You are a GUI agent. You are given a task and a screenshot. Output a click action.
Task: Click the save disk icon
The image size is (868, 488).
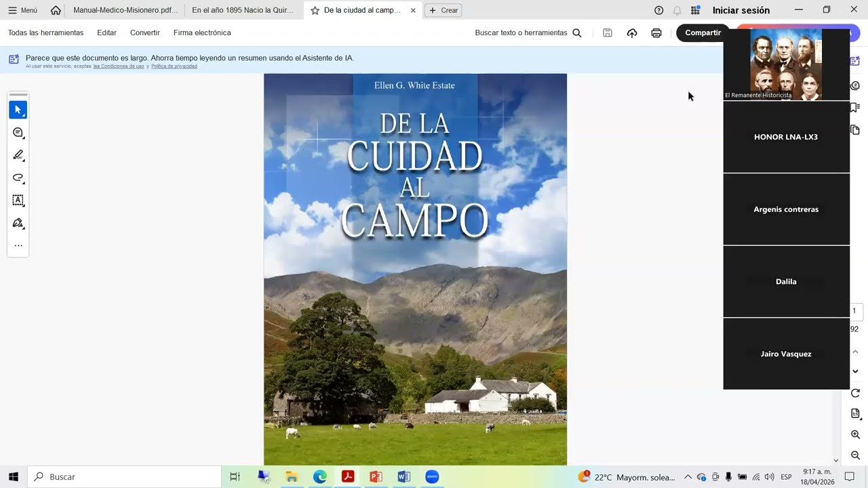[x=608, y=33]
